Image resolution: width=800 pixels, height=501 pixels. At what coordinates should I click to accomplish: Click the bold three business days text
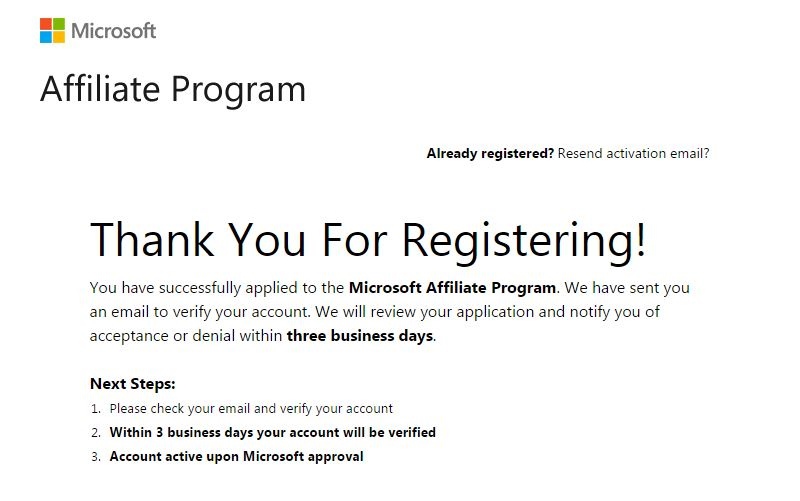[x=360, y=336]
